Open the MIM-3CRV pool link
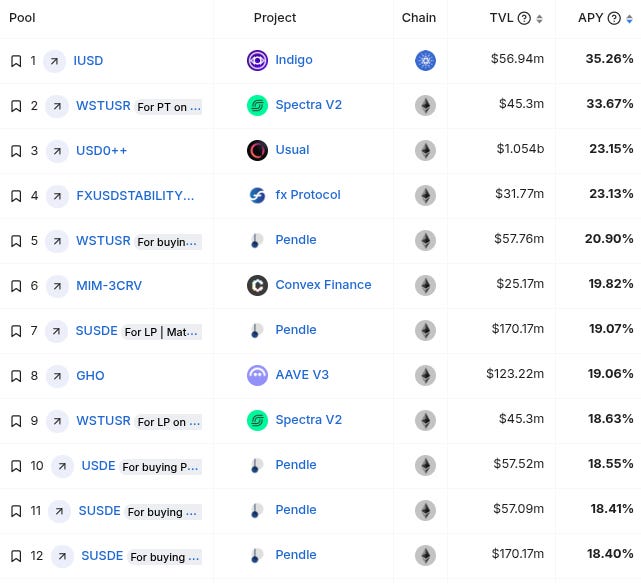This screenshot has width=641, height=584. (x=109, y=286)
